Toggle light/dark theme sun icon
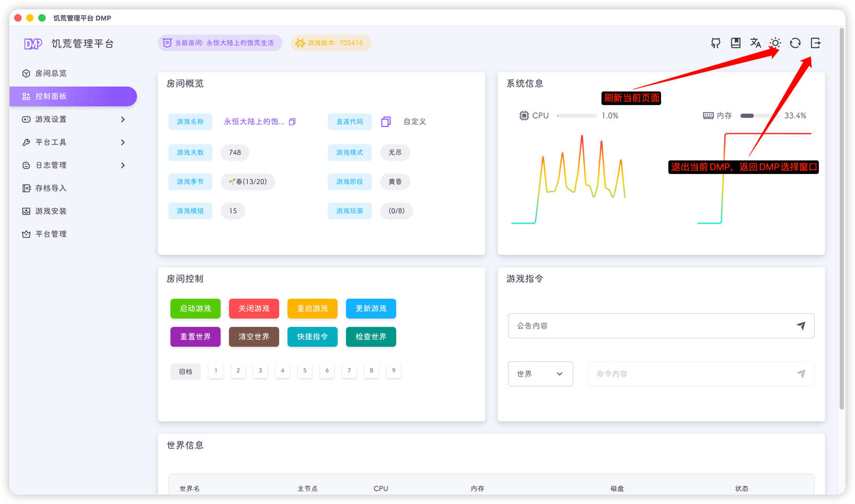The width and height of the screenshot is (855, 504). click(775, 43)
